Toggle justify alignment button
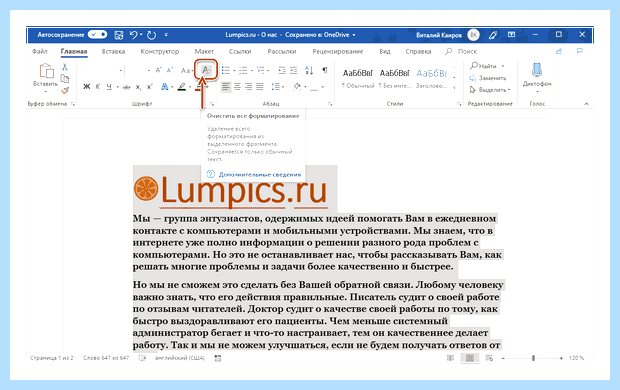 click(x=260, y=87)
